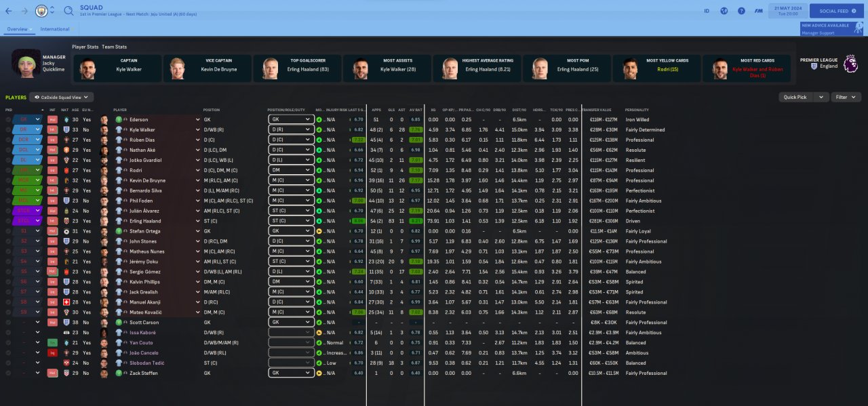Viewport: 868px width, 406px height.
Task: Click Personality value 'Iron Willed'
Action: [639, 119]
